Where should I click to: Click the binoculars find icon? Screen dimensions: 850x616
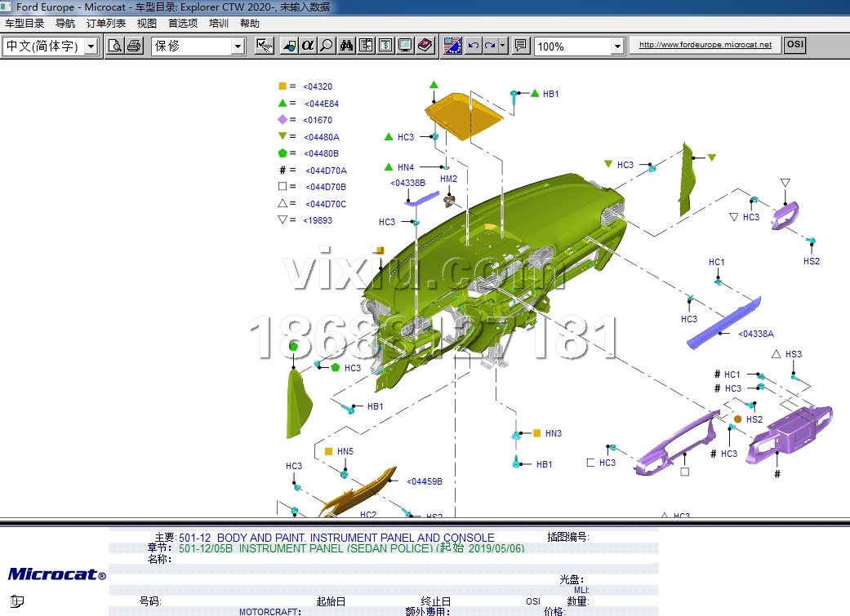346,47
